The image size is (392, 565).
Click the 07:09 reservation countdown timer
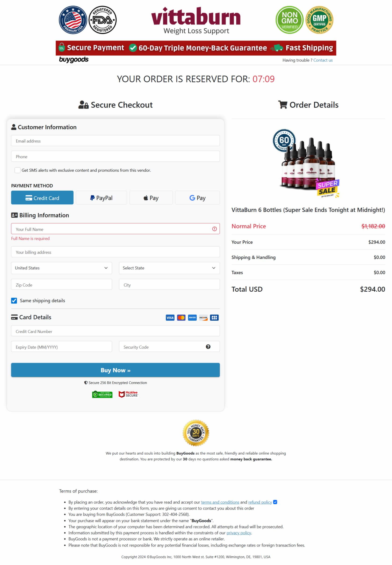(x=263, y=79)
